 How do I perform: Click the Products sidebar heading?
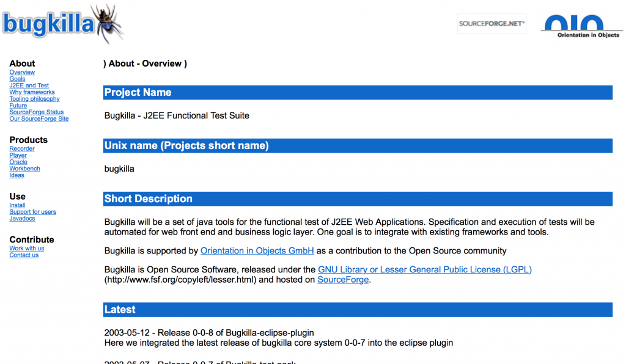pos(28,140)
